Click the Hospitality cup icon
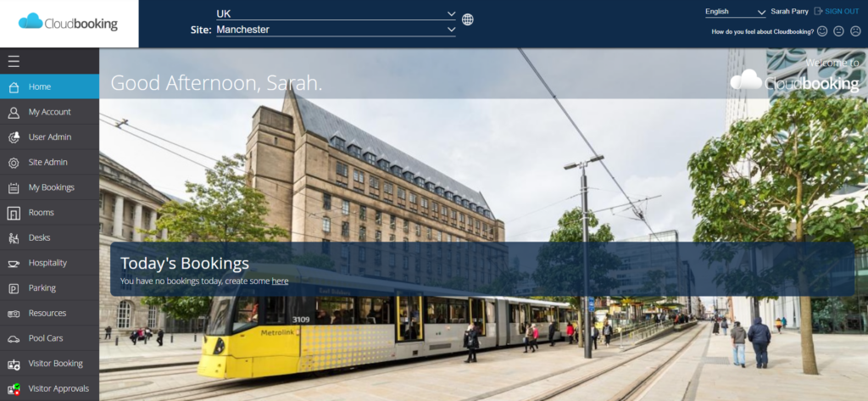868x401 pixels. click(14, 263)
